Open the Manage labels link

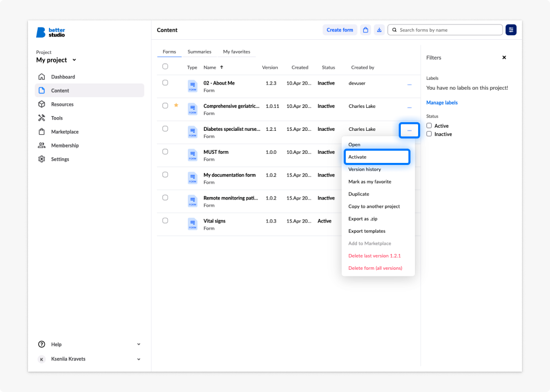point(442,102)
